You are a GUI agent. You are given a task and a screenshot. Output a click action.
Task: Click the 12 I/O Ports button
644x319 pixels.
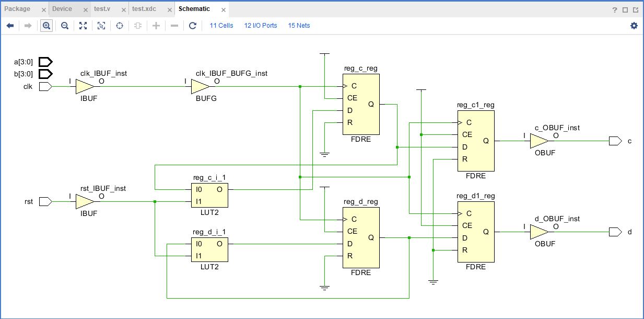click(261, 25)
